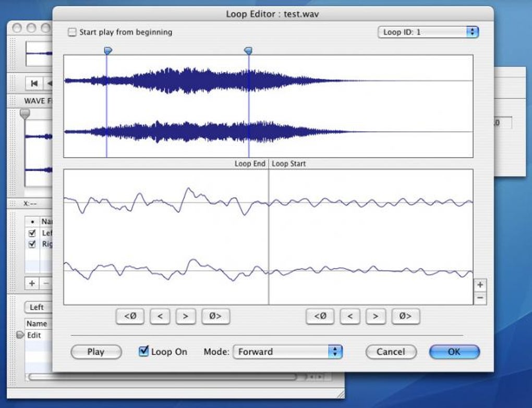Move Loop End to next zero crossing
The height and width of the screenshot is (408, 532).
click(x=215, y=316)
